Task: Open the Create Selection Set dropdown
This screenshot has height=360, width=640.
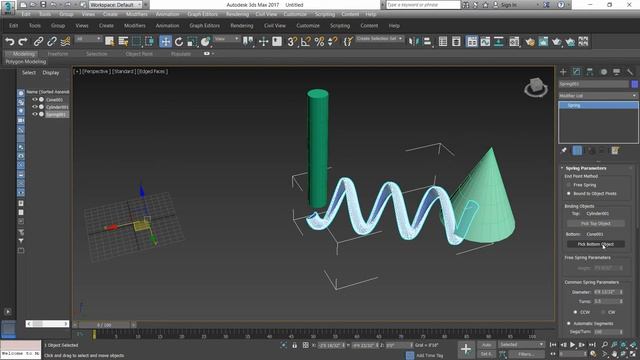Action: click(x=380, y=39)
